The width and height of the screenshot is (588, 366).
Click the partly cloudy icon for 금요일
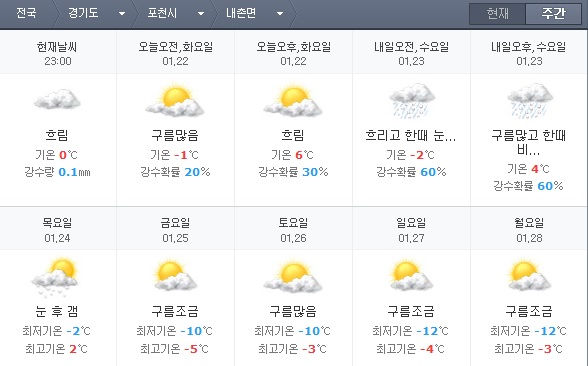click(x=175, y=277)
